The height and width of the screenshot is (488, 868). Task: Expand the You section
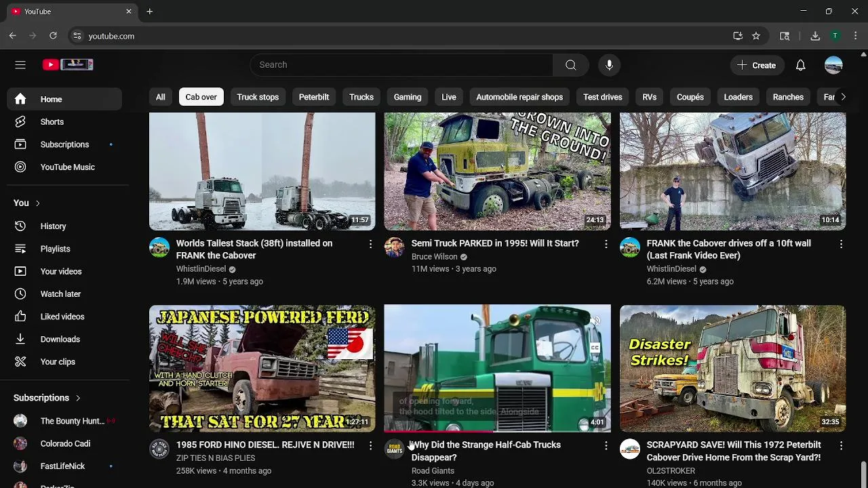pos(27,203)
